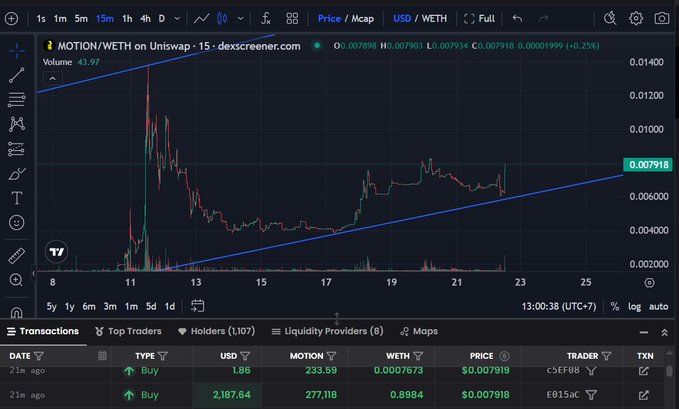Open the Fibonacci retracement lines tool
The width and height of the screenshot is (679, 409).
[17, 100]
